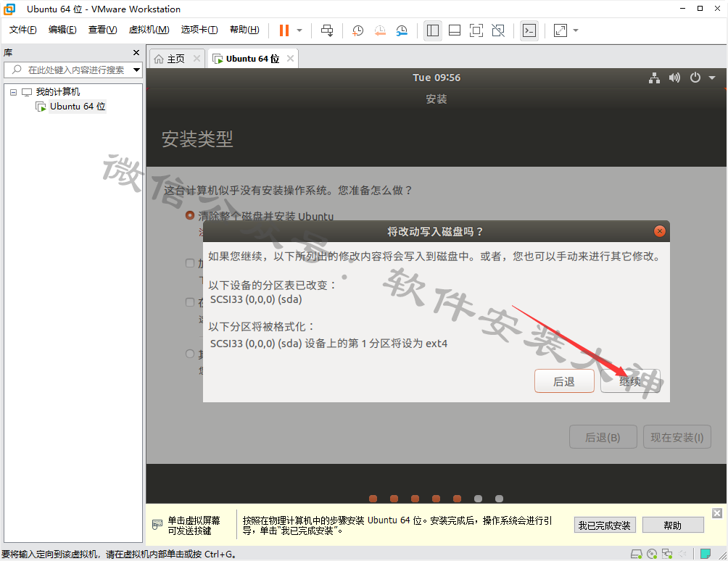Expand the Ubuntu system menu arrow
The image size is (728, 561).
(712, 78)
